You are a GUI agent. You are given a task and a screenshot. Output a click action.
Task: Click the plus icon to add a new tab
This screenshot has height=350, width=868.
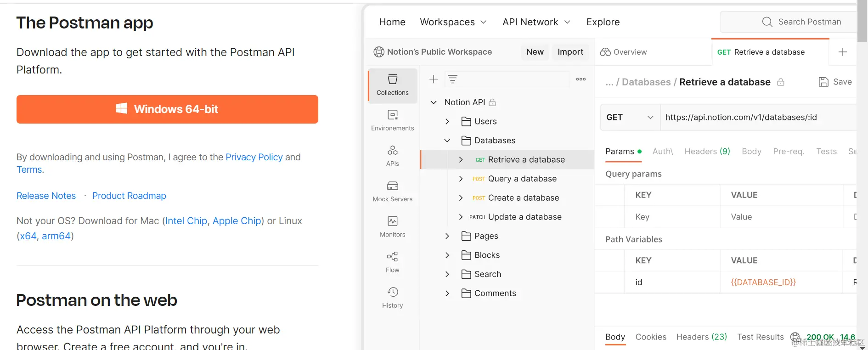click(x=842, y=52)
